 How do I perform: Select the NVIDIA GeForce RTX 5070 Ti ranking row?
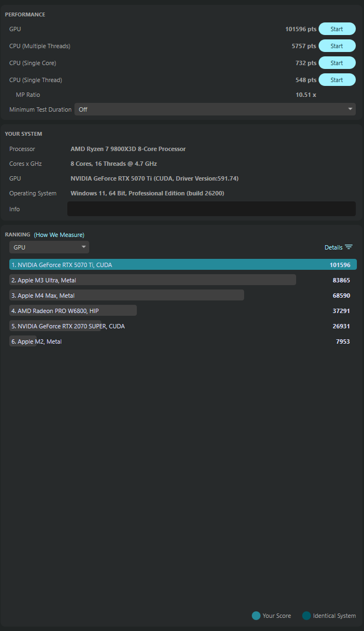click(183, 265)
